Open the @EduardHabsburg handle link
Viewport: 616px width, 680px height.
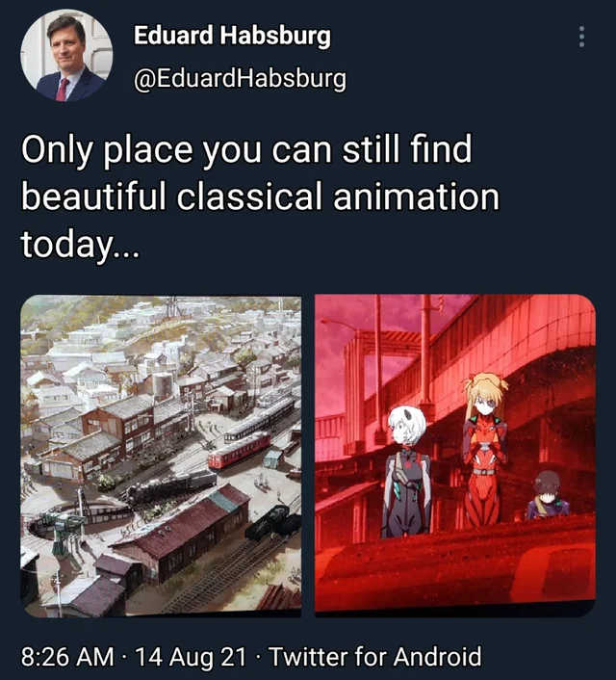click(x=241, y=78)
